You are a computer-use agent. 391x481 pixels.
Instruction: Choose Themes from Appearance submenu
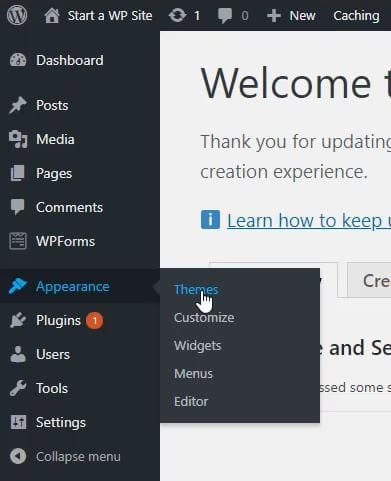[196, 290]
